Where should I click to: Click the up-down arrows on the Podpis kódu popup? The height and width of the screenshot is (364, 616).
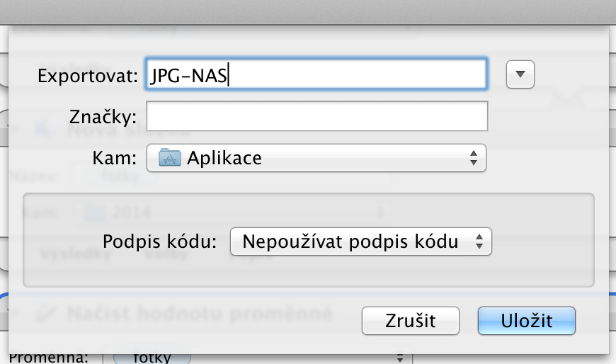tap(479, 241)
